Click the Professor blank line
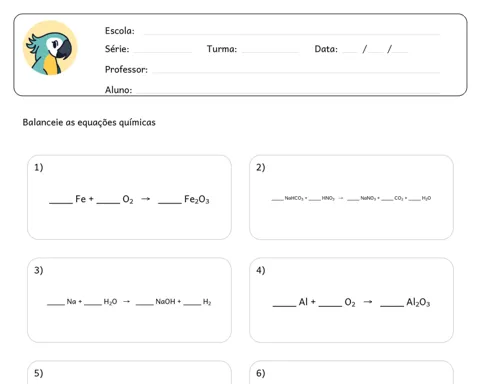 click(296, 72)
